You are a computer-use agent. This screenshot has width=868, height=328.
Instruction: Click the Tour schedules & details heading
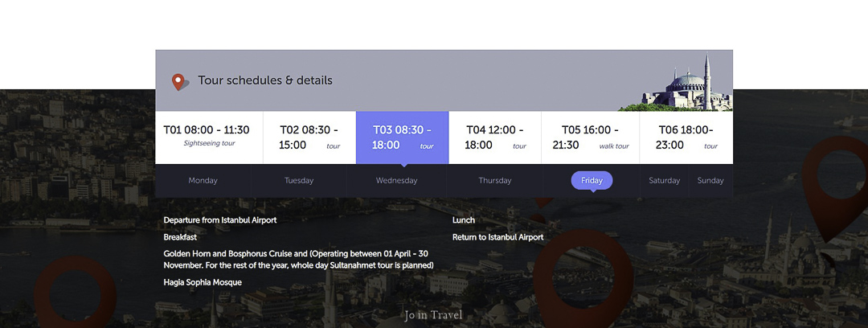pyautogui.click(x=265, y=80)
